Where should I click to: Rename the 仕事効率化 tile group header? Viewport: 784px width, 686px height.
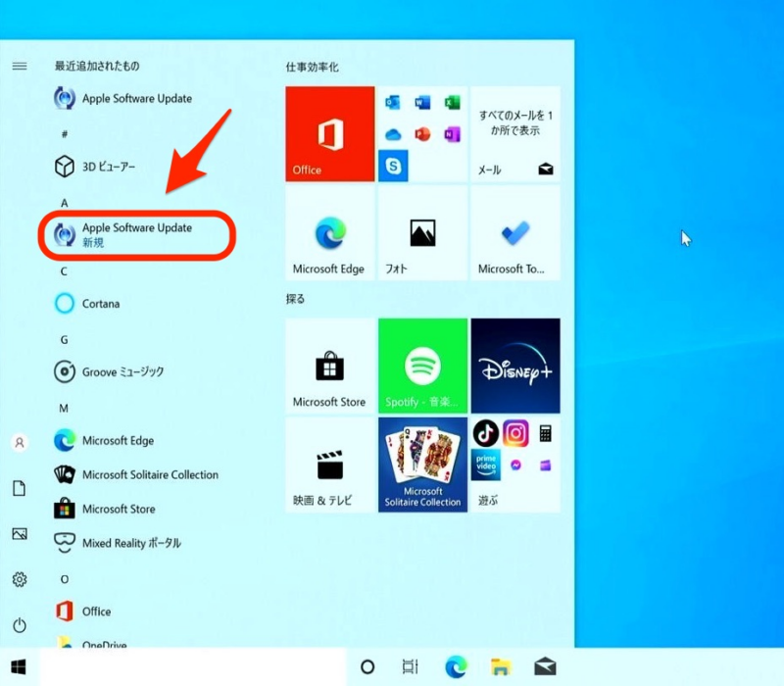[312, 67]
